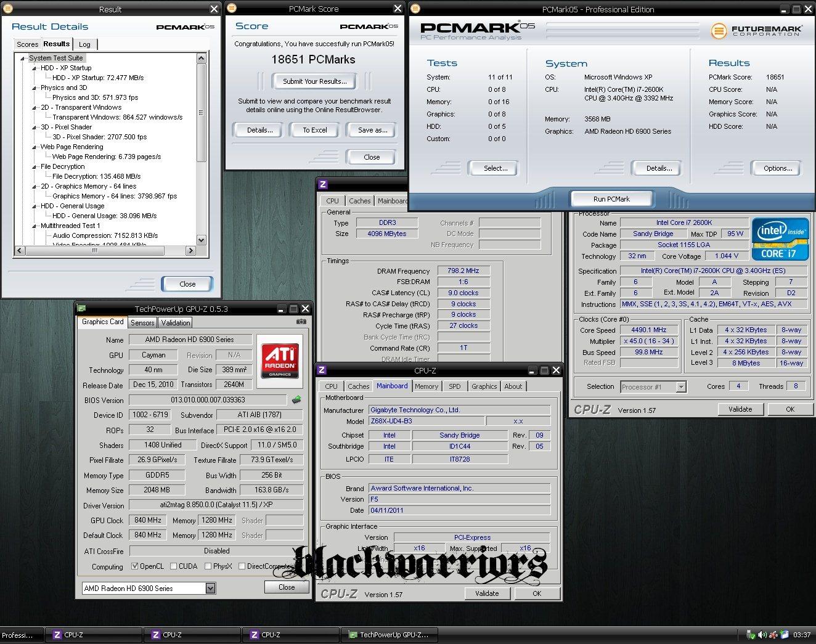Collapse the 3D - Pixel Shader node
Screen dimensions: 816x644
35,128
